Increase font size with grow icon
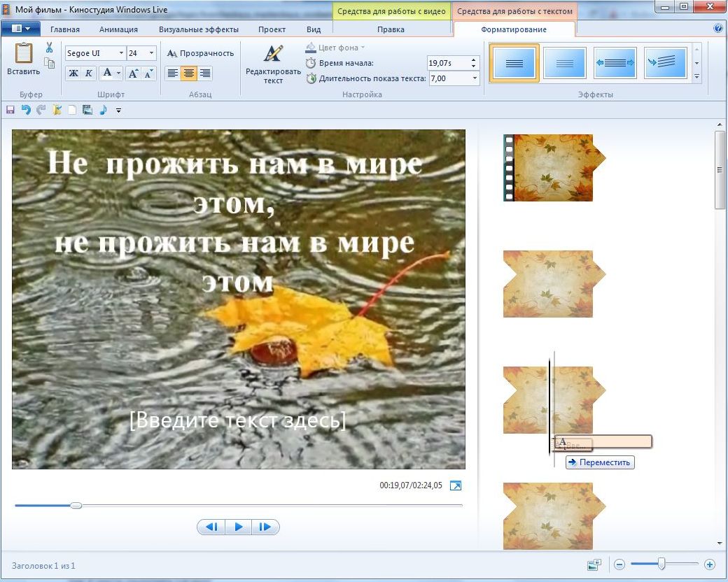This screenshot has height=582, width=728. tap(134, 73)
